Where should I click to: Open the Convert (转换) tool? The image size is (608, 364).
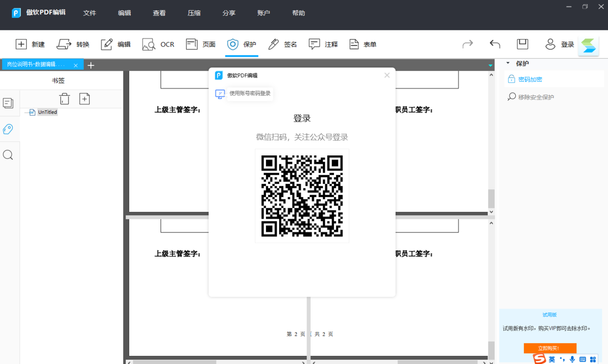coord(73,45)
